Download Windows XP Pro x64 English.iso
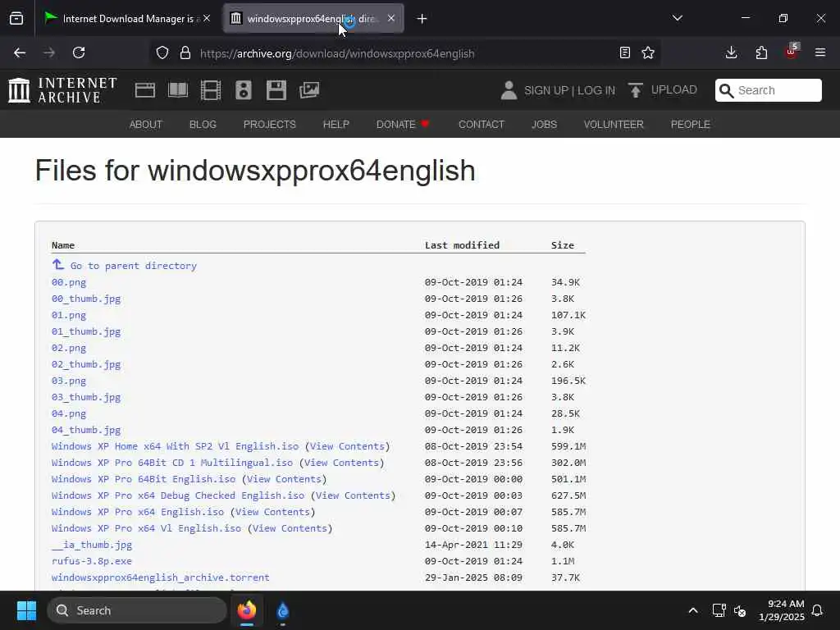840x630 pixels. [138, 512]
